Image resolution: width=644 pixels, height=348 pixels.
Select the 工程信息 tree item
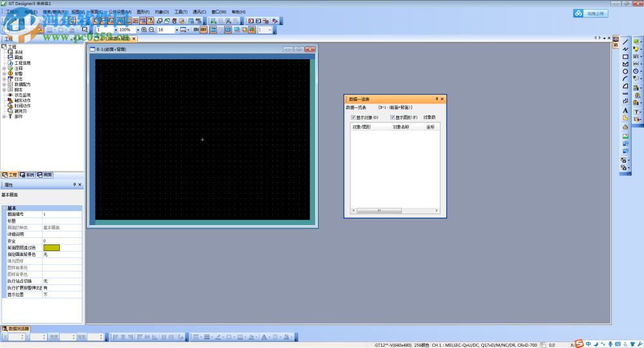(x=23, y=63)
